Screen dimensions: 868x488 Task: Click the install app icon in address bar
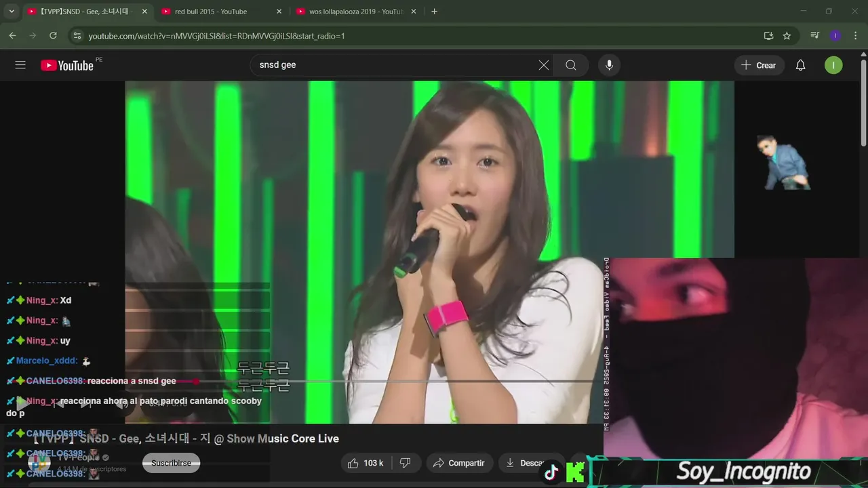tap(768, 36)
